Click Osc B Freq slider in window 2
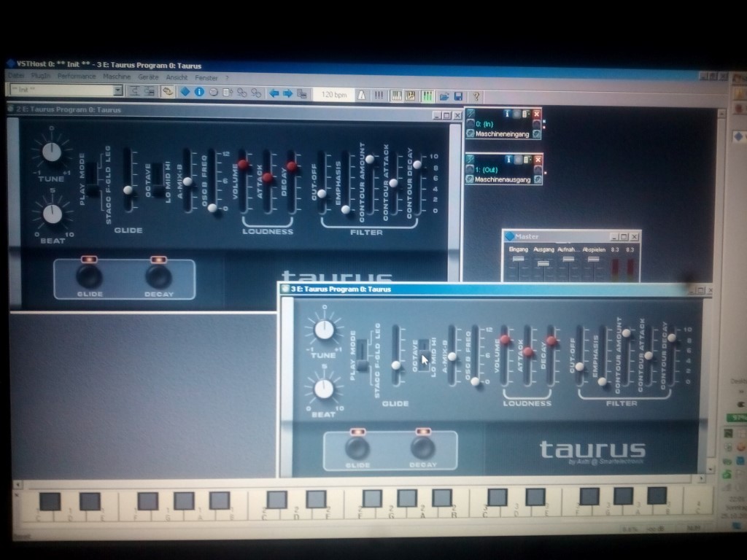 click(x=212, y=208)
